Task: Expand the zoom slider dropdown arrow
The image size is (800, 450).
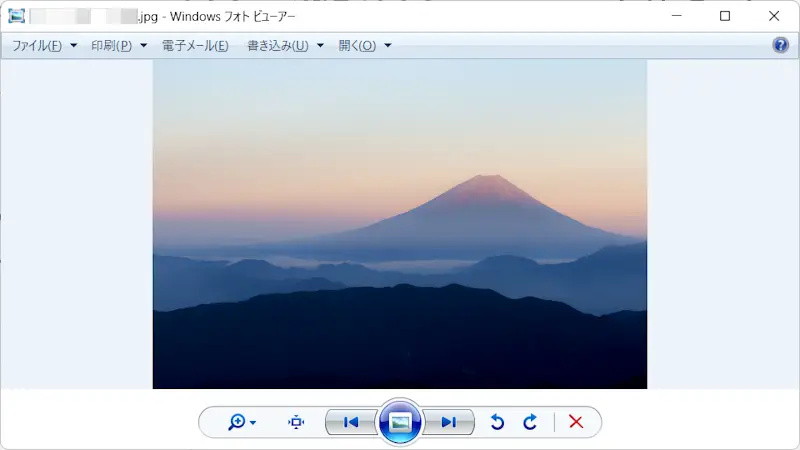Action: 253,422
